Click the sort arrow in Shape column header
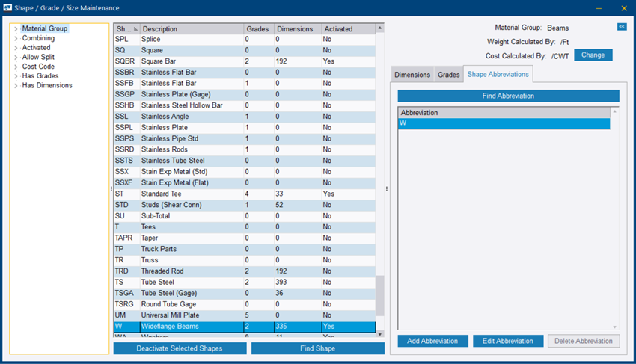 pos(135,29)
